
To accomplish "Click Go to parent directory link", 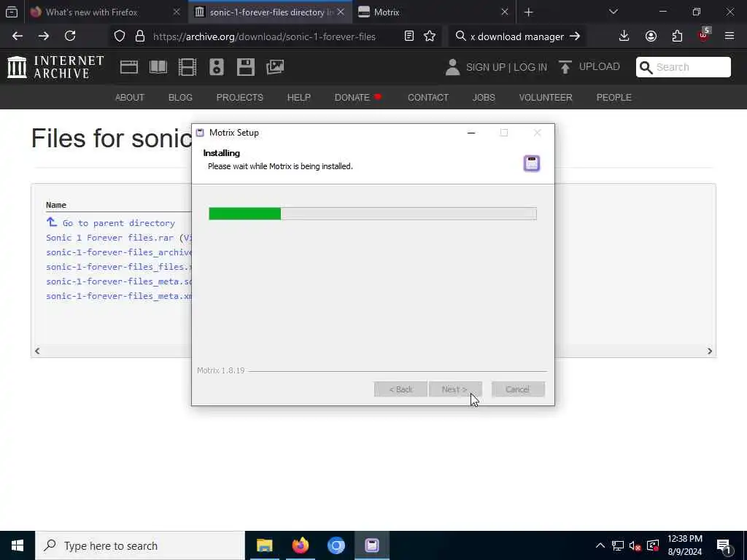I will point(119,223).
